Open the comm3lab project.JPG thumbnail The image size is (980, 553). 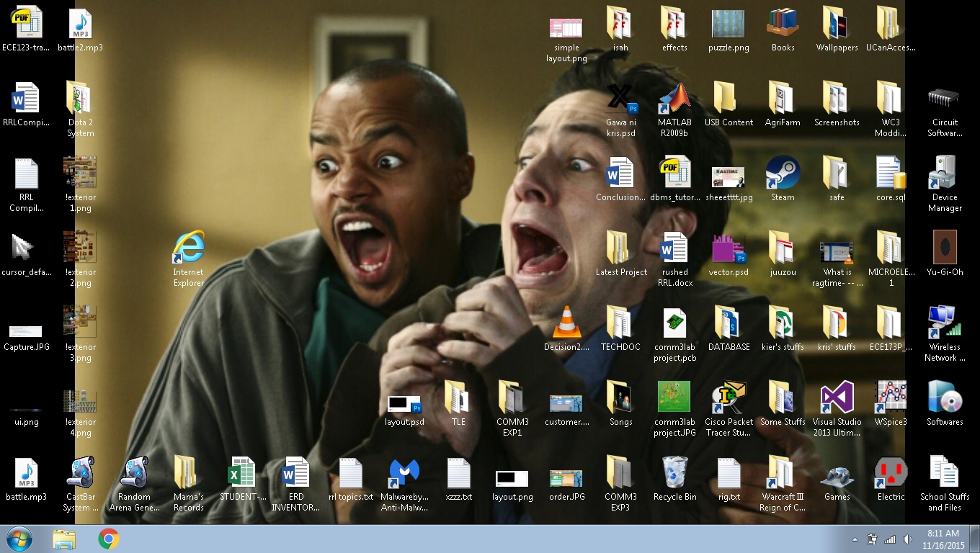[x=674, y=397]
